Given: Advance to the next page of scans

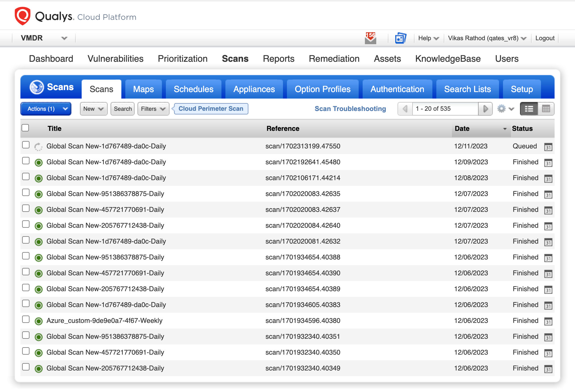Looking at the screenshot, I should (485, 108).
